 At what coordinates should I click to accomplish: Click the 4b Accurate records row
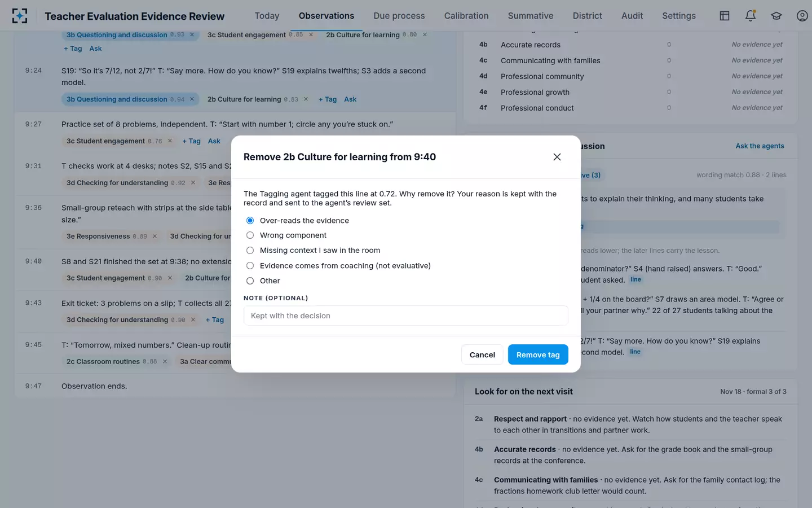[x=630, y=45]
